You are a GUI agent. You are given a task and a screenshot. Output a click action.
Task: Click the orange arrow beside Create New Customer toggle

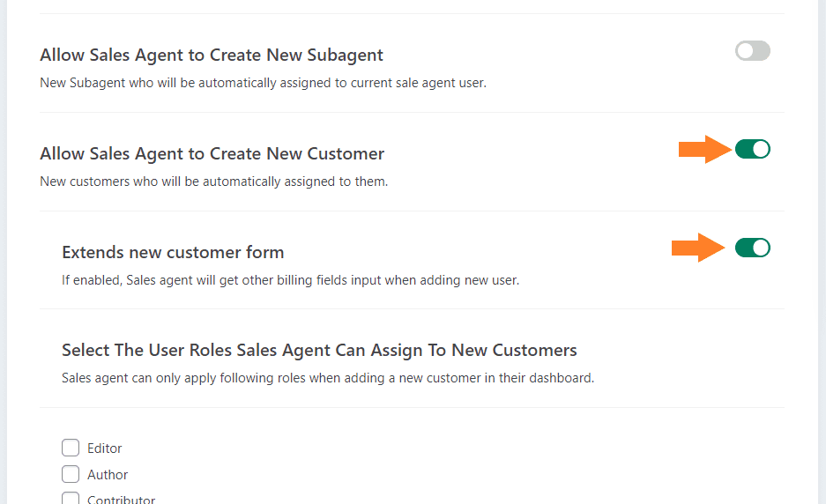(x=705, y=150)
